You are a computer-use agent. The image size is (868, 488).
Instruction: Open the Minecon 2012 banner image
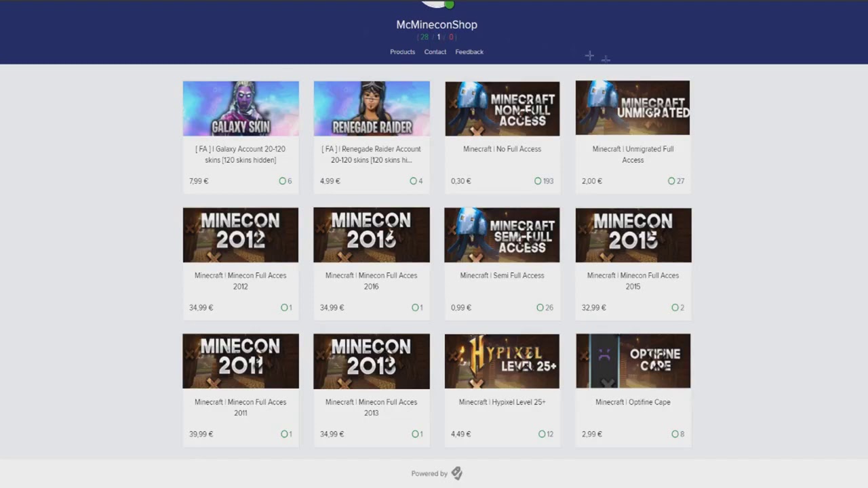pos(241,235)
